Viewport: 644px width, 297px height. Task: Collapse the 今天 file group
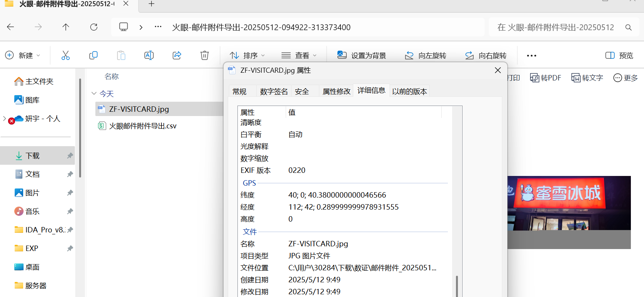(94, 94)
